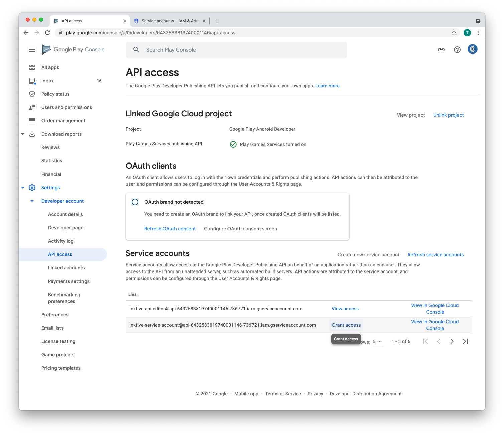504x435 pixels.
Task: Open Chrome tab search dropdown arrow
Action: coord(478,21)
